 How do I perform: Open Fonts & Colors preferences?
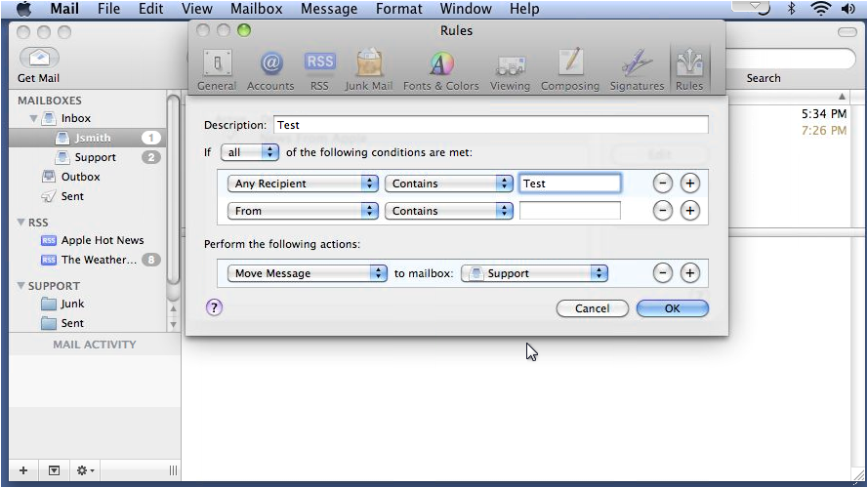click(x=441, y=70)
